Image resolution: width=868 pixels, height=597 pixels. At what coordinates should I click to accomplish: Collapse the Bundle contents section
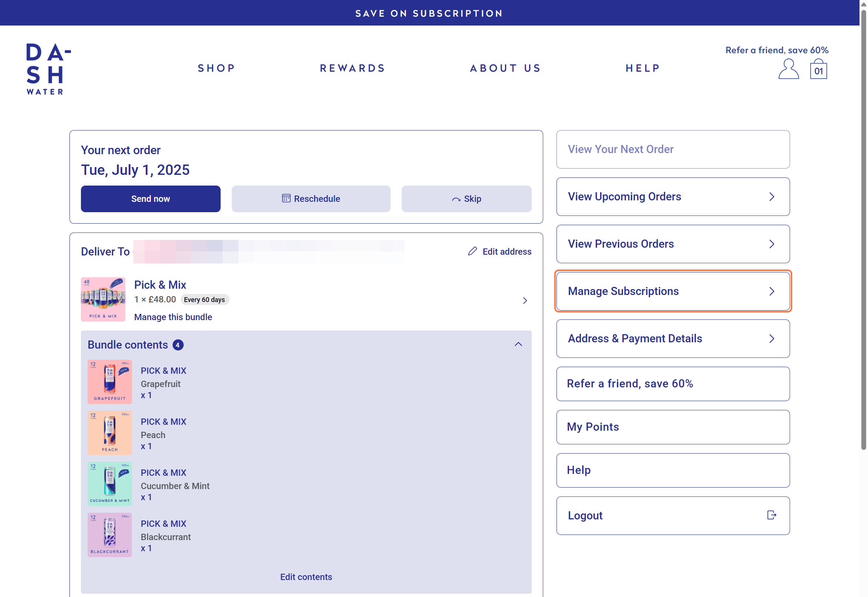click(x=518, y=344)
